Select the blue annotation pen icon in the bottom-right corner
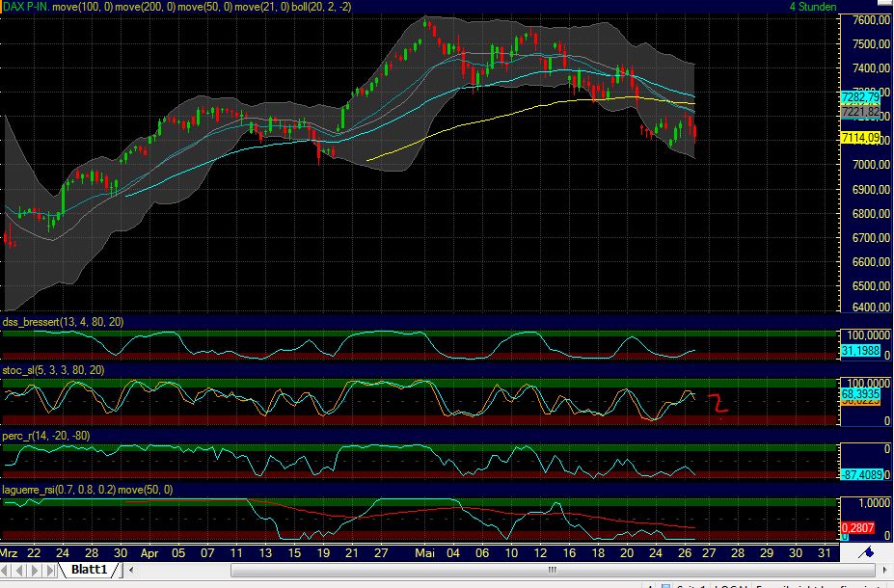894x588 pixels. [x=866, y=551]
